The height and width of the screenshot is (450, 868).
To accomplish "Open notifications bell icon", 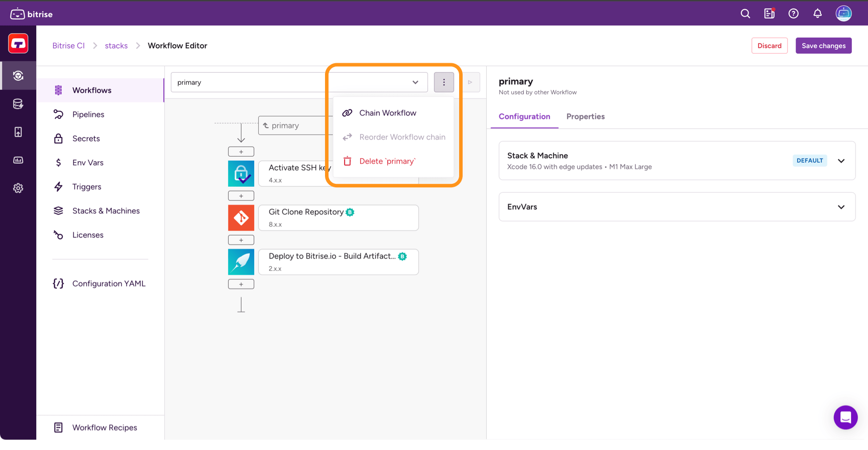I will pos(818,14).
